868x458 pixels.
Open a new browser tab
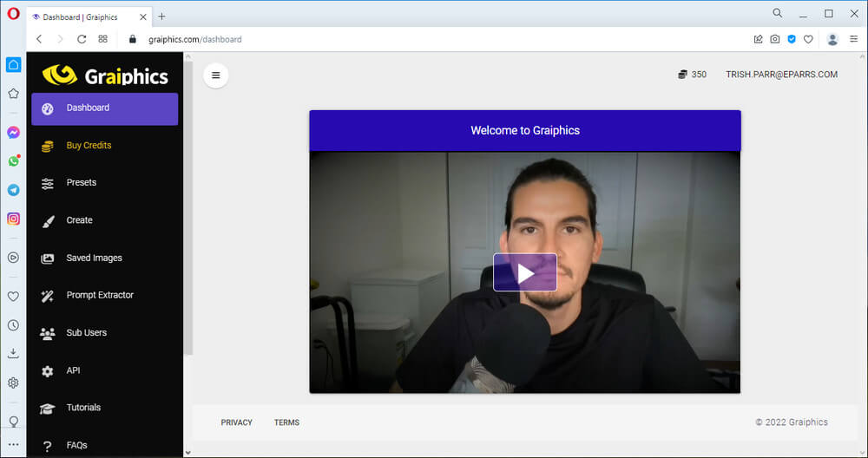[x=161, y=16]
